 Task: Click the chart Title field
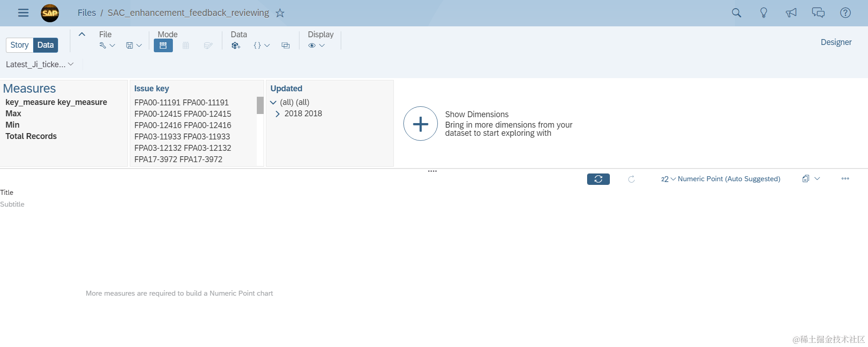[7, 193]
